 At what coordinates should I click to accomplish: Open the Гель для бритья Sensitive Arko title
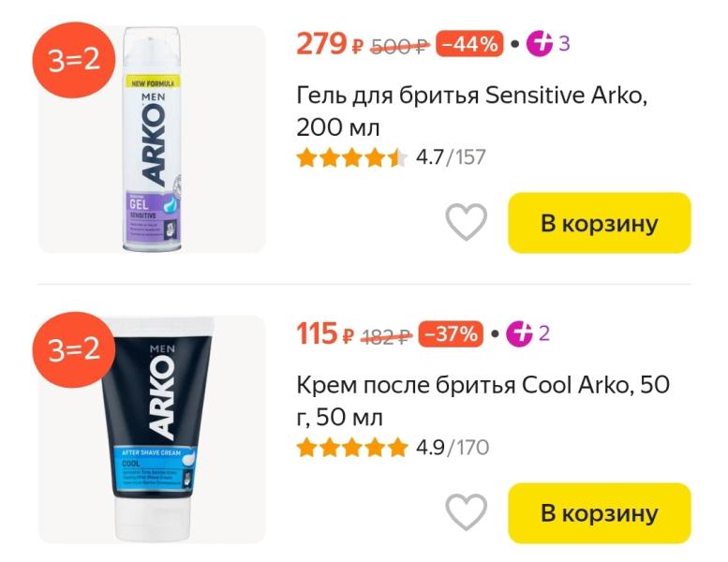pyautogui.click(x=471, y=111)
